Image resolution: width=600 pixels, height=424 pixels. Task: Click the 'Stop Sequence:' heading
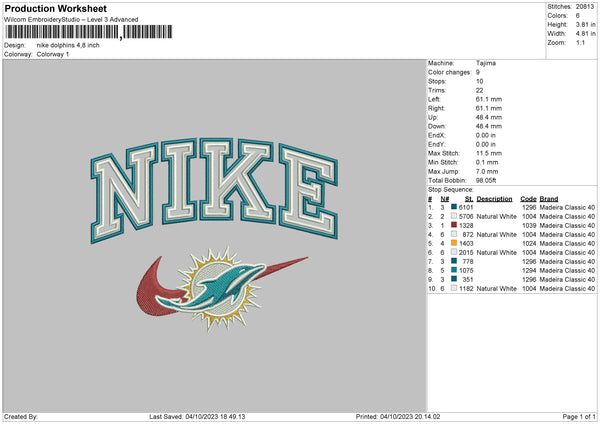tap(450, 189)
